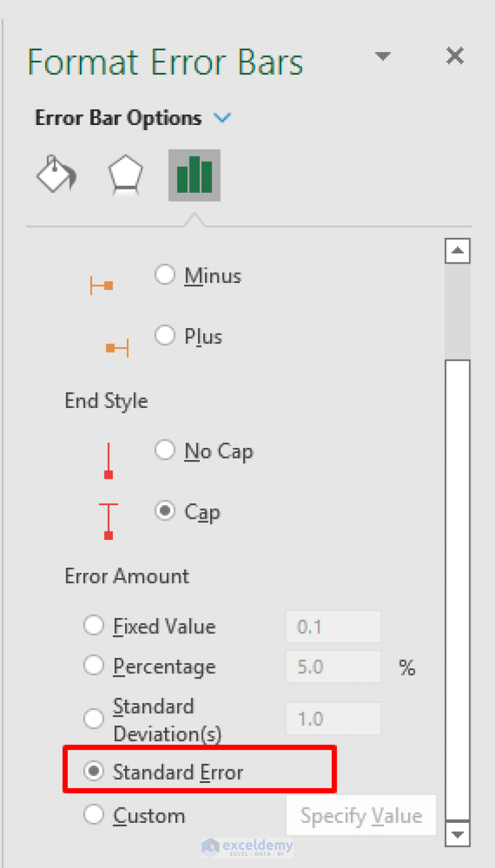Viewport: 495px width, 868px height.
Task: Enable the No Cap end style option
Action: [x=165, y=450]
